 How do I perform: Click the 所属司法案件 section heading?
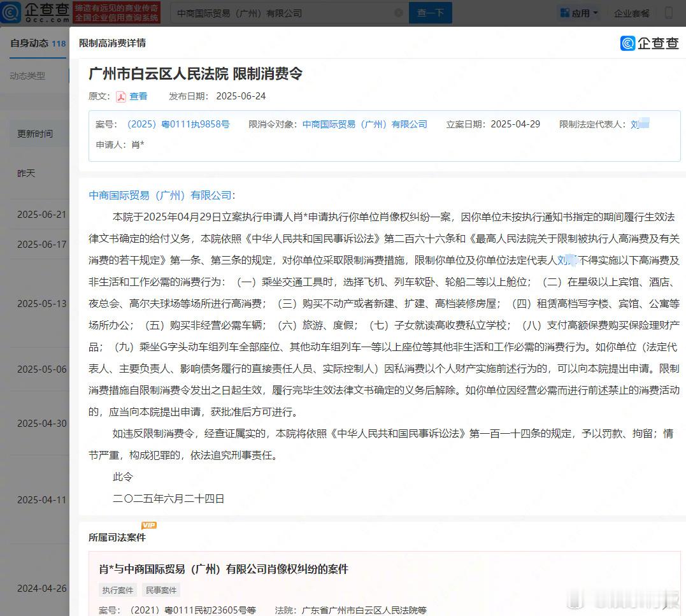coord(117,537)
